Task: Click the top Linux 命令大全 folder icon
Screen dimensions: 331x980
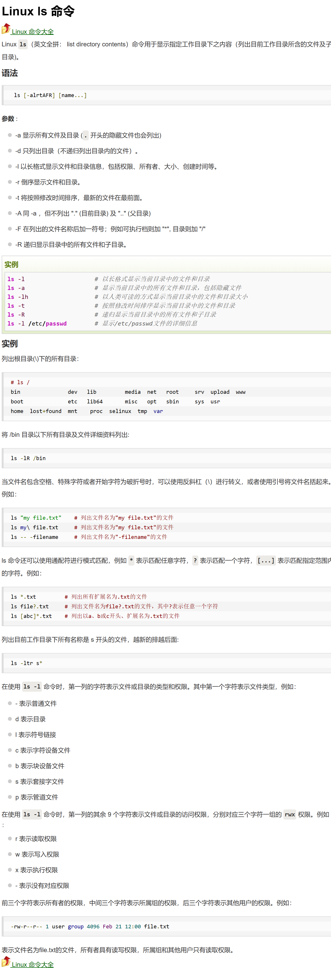Action: (x=6, y=29)
